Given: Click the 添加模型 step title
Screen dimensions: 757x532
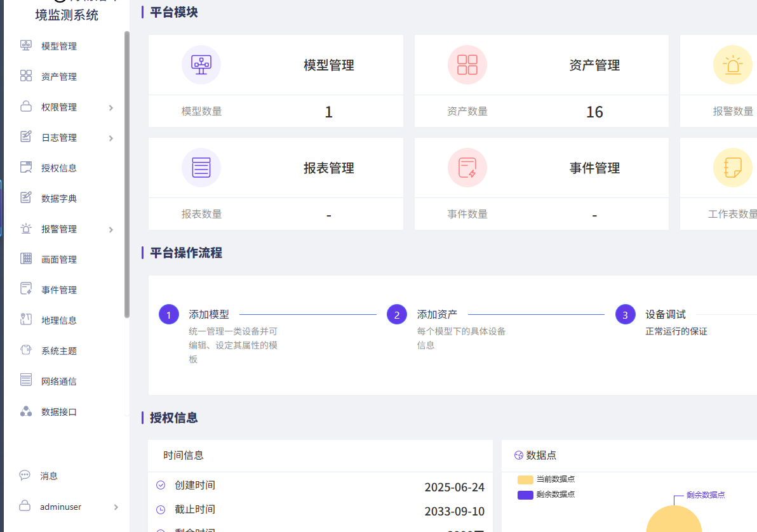Looking at the screenshot, I should point(209,314).
